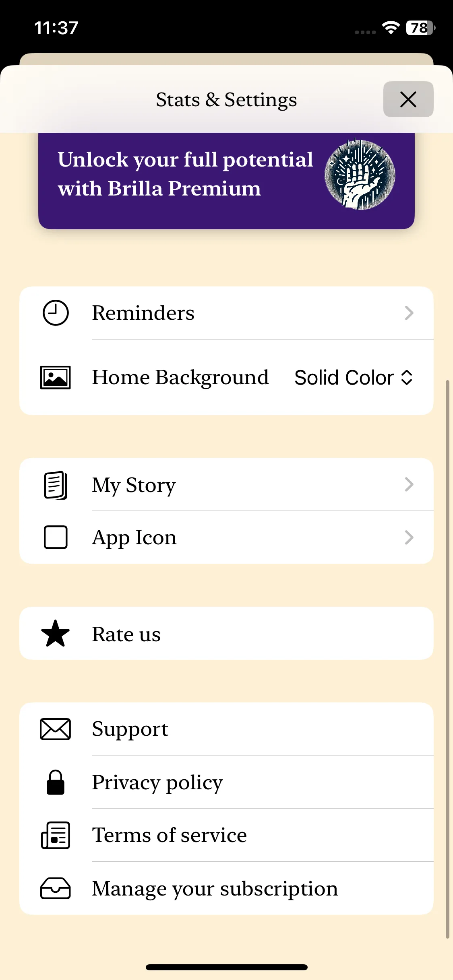
Task: Tap the Privacy policy lock icon
Action: 56,782
